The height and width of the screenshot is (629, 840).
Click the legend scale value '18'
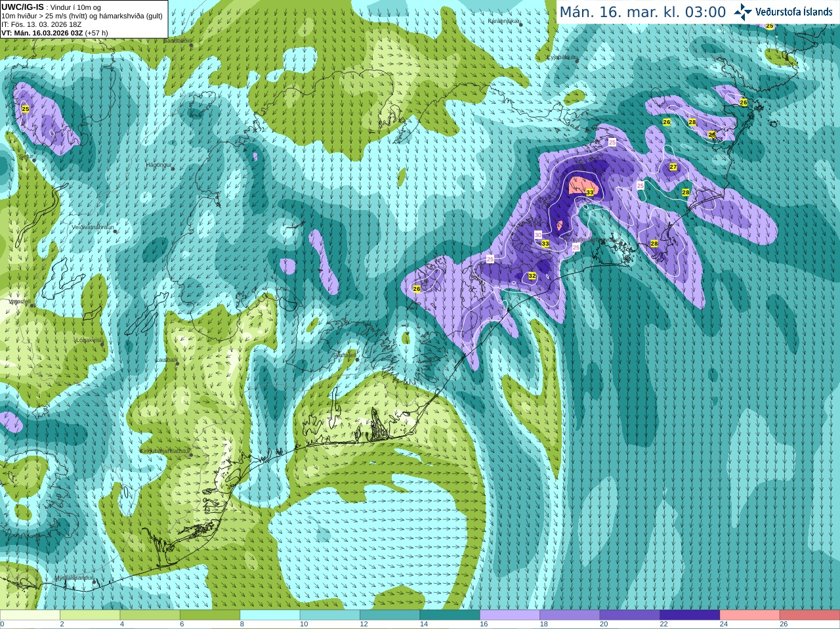click(543, 624)
